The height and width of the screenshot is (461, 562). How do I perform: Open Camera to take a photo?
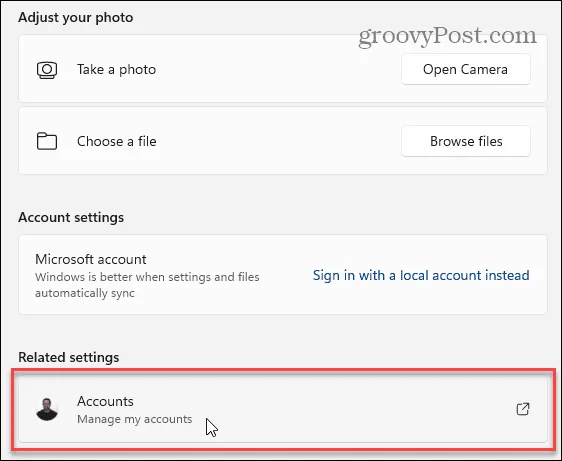pos(466,69)
